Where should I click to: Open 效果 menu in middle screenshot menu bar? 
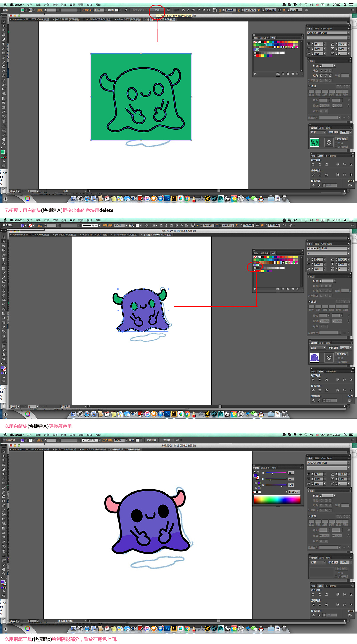pos(72,220)
